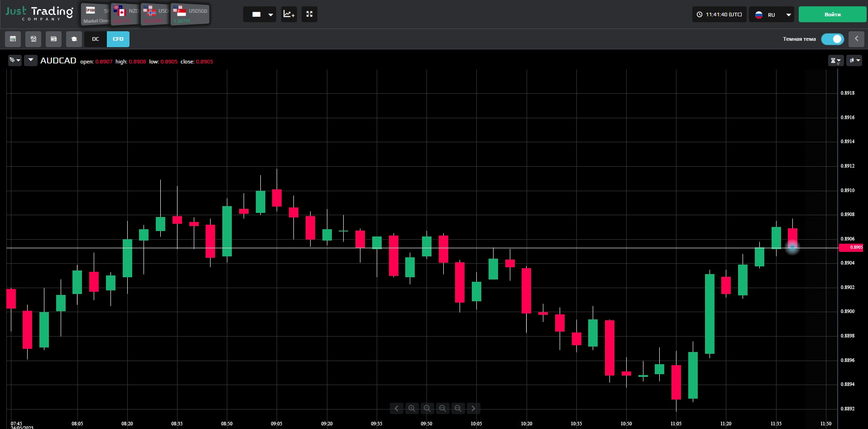Select the USD/NOK asset tab

click(155, 14)
